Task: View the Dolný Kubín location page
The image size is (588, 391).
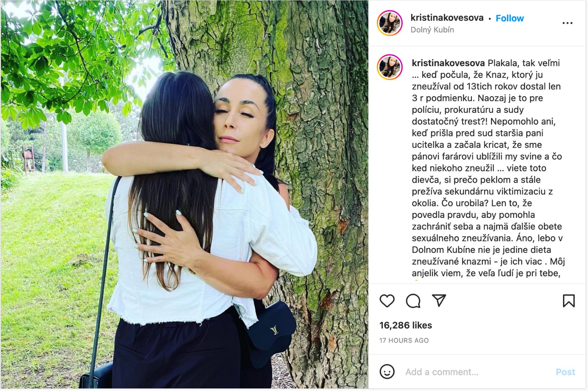Action: click(432, 30)
